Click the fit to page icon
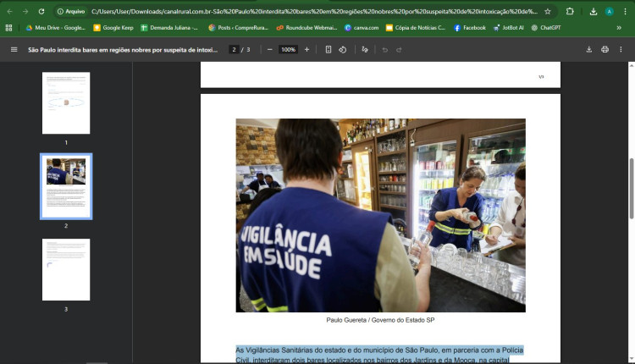635x364 pixels. [x=329, y=50]
